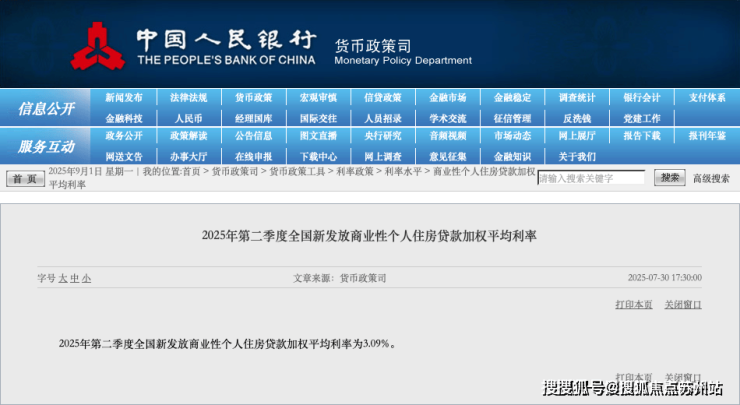This screenshot has width=740, height=405.
Task: Click upper 关闭窗口 close window link
Action: click(x=683, y=304)
